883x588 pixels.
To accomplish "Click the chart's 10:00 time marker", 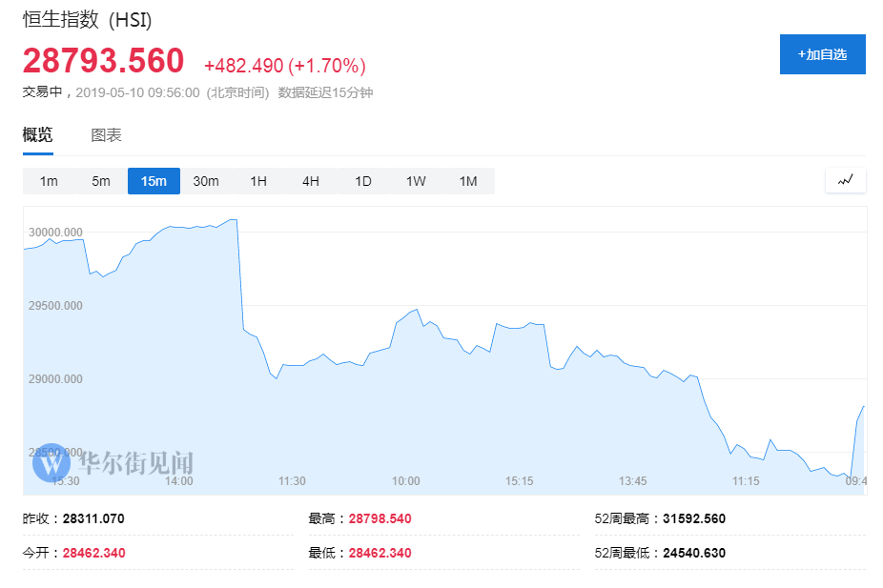I will pos(405,481).
